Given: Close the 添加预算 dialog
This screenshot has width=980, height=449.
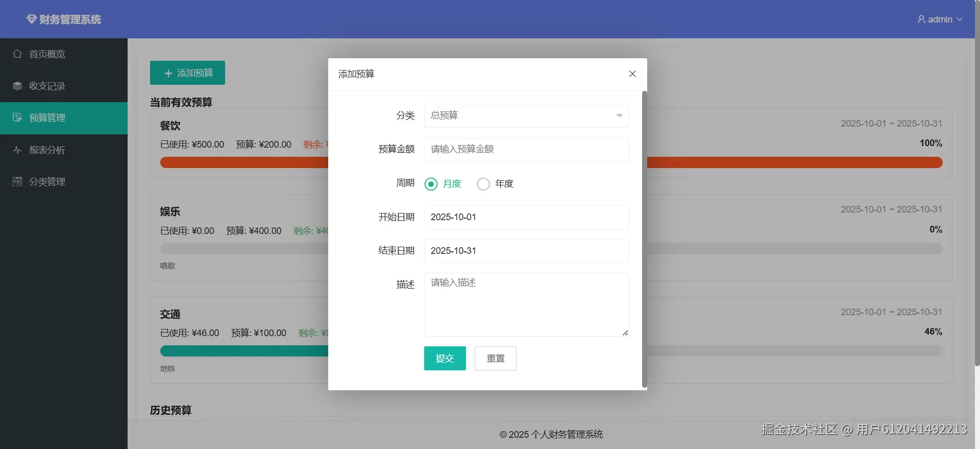Looking at the screenshot, I should tap(632, 74).
